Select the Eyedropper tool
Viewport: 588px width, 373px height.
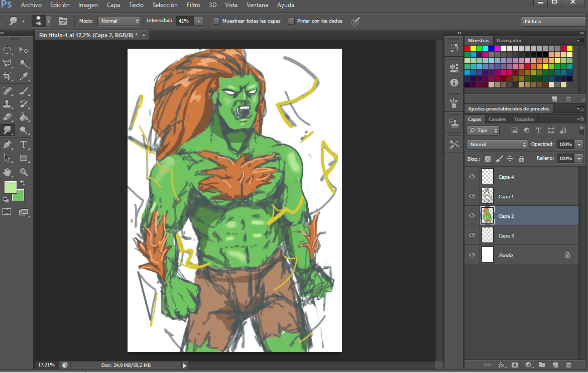(24, 76)
